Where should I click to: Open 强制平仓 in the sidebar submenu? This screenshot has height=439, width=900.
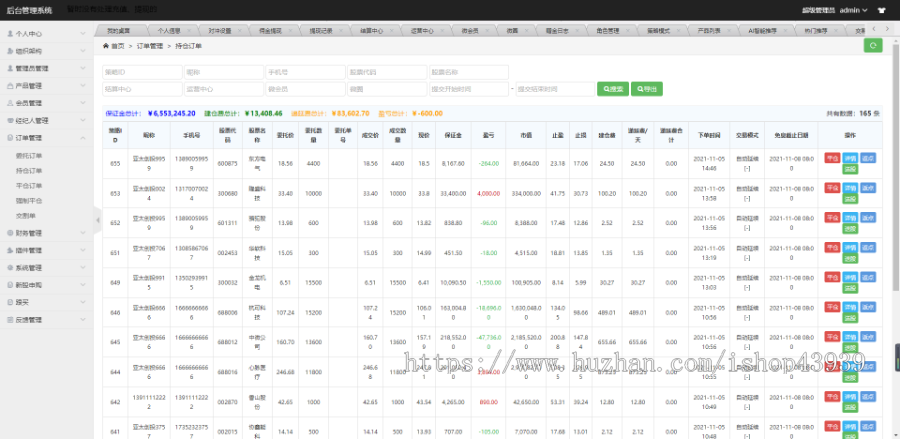point(29,201)
